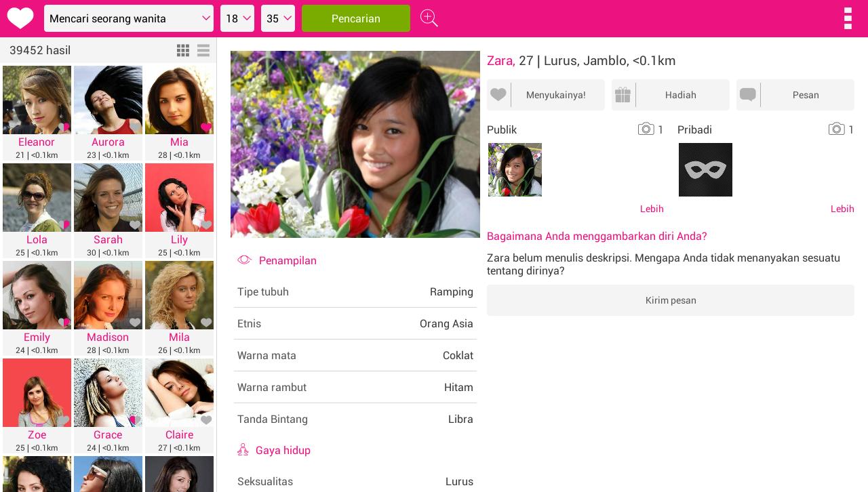The height and width of the screenshot is (492, 868).
Task: Click the Zara name in profile header
Action: click(x=501, y=60)
